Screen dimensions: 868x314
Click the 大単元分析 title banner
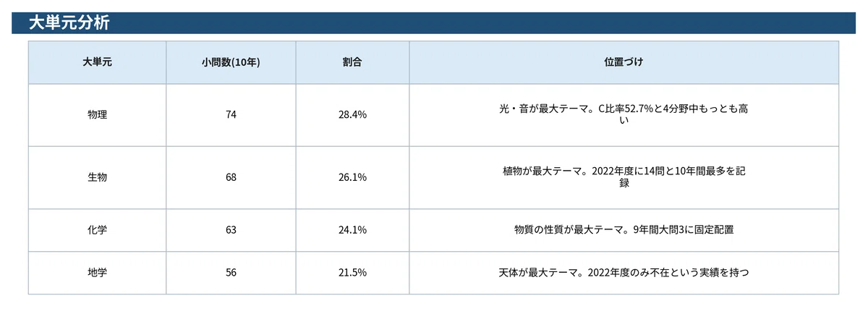tap(433, 22)
